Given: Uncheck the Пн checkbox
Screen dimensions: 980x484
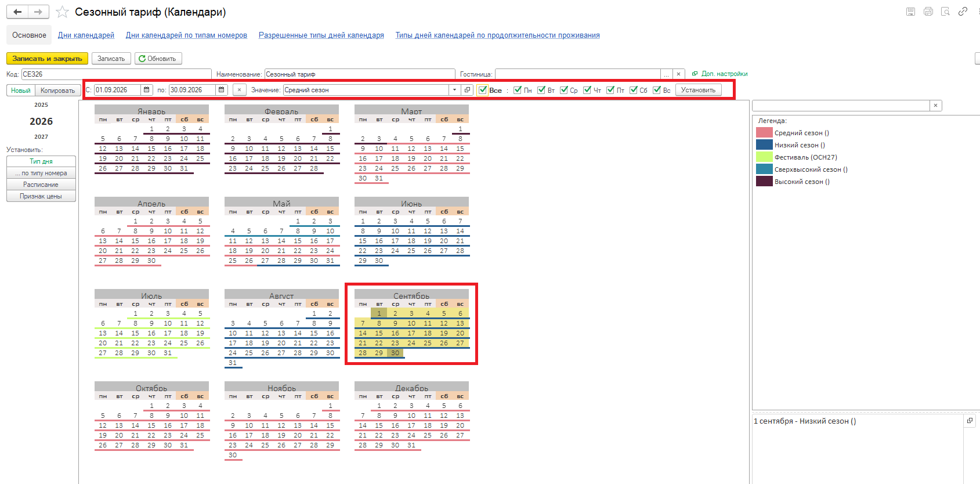Looking at the screenshot, I should click(518, 90).
